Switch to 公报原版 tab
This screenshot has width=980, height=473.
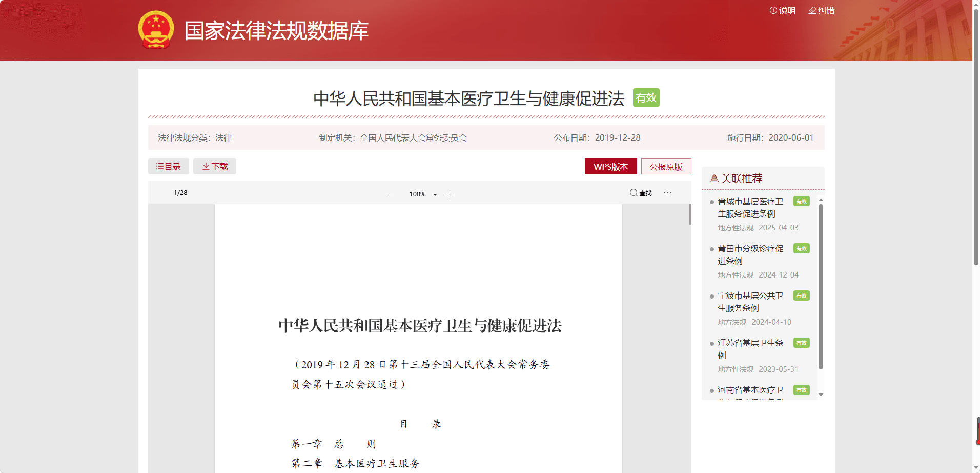click(666, 166)
